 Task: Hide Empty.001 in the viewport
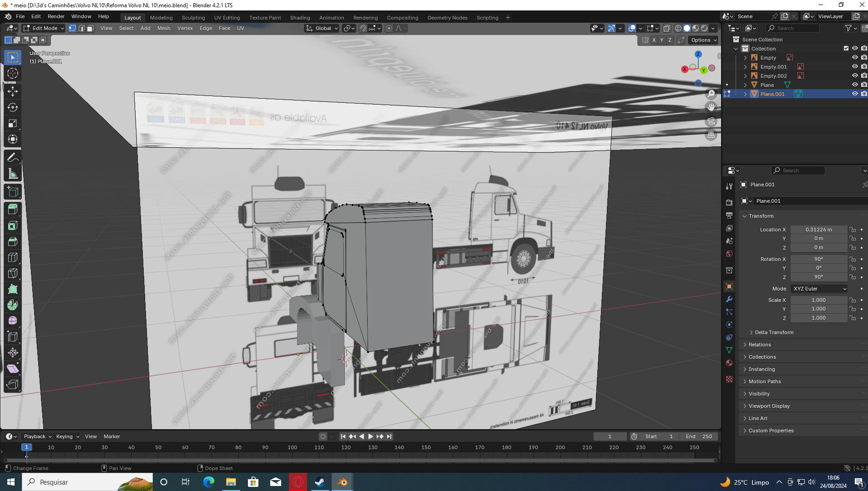pos(855,67)
